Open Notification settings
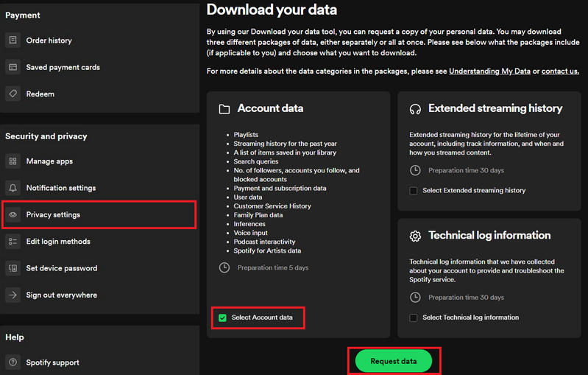 pyautogui.click(x=61, y=188)
